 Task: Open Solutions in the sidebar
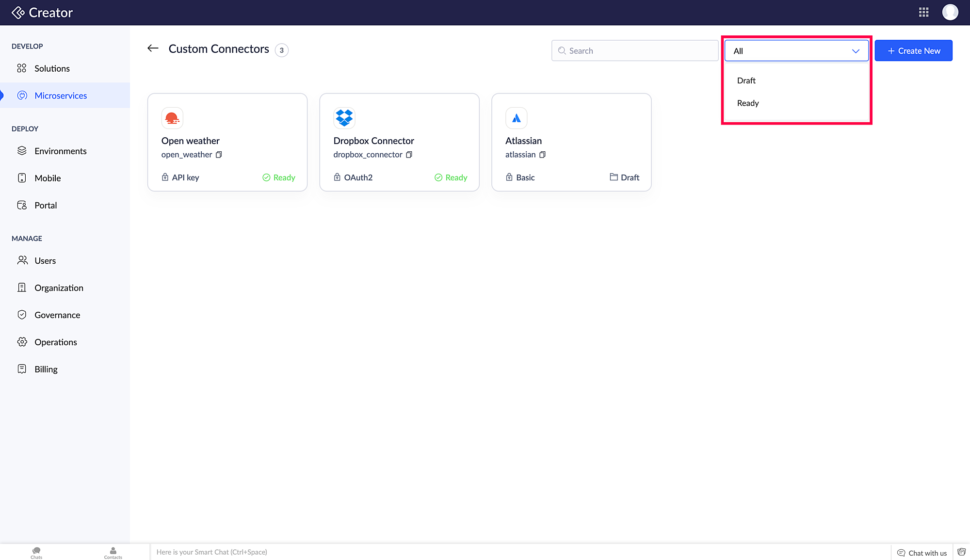52,68
